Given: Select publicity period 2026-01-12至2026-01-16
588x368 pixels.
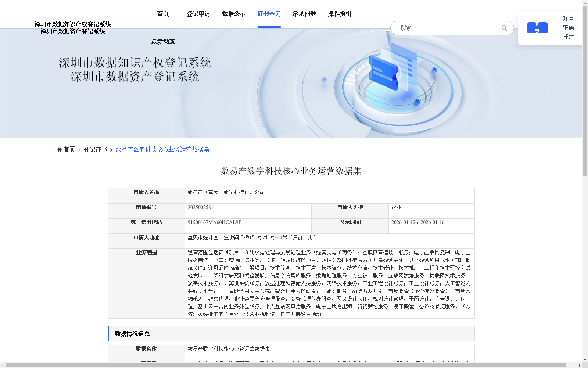Looking at the screenshot, I should (418, 222).
